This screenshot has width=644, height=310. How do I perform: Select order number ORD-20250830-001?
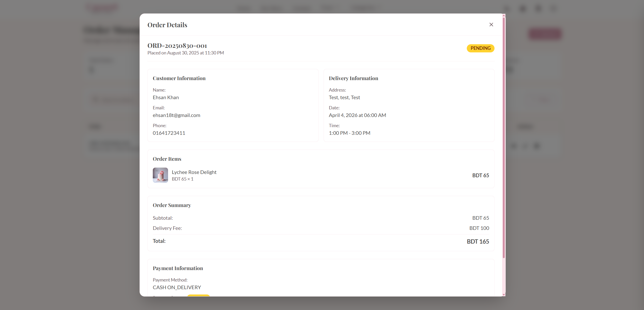[177, 46]
